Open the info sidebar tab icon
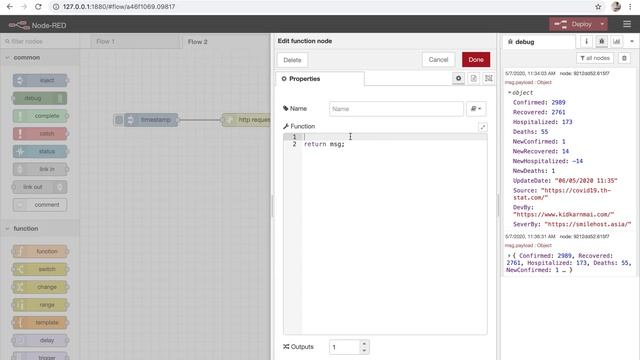Viewport: 640px width, 360px height. pyautogui.click(x=587, y=41)
